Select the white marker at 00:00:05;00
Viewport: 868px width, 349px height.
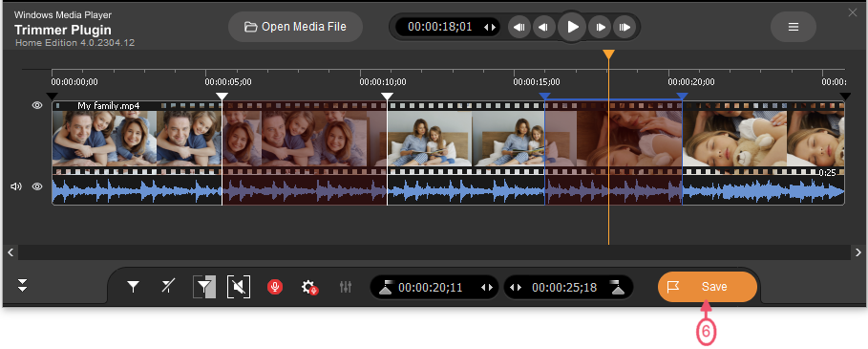[x=222, y=97]
